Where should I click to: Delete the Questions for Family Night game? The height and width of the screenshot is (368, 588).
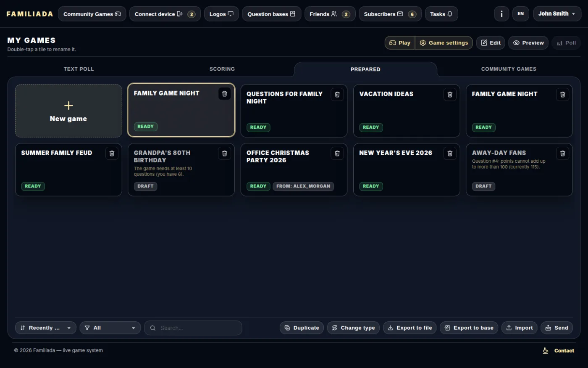coord(337,95)
